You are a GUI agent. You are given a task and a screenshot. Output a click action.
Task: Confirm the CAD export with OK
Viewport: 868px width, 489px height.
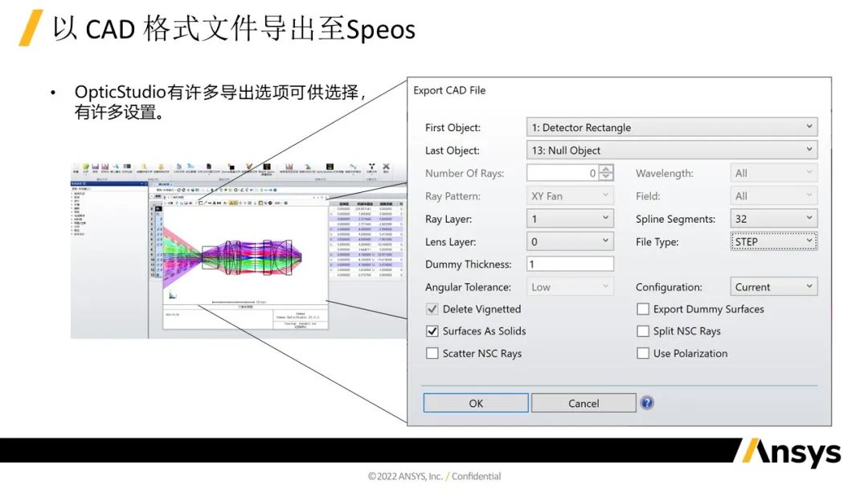click(475, 403)
